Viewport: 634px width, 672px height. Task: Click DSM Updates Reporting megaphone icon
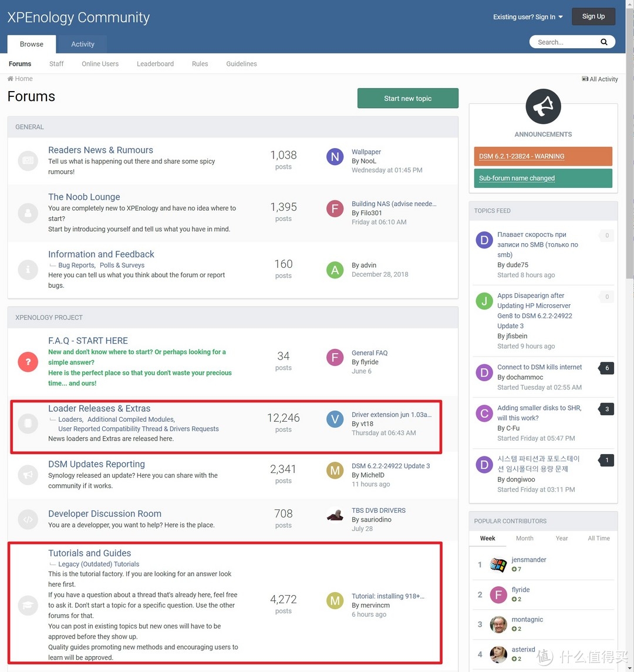coord(28,475)
